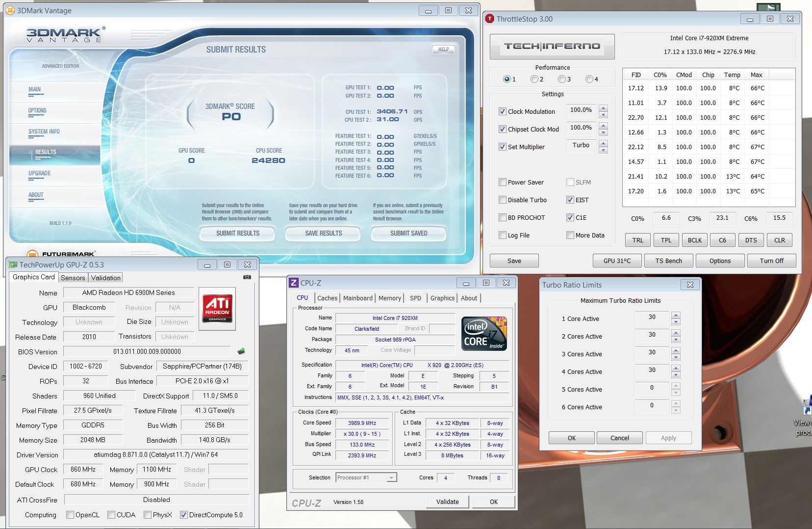Enable More Data checkbox
The height and width of the screenshot is (529, 812).
pos(570,235)
